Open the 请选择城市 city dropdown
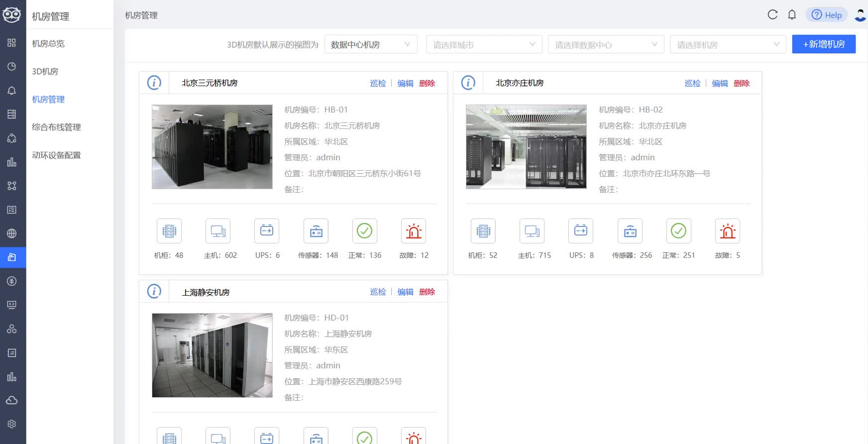Screen dimensions: 868x444 [484, 44]
